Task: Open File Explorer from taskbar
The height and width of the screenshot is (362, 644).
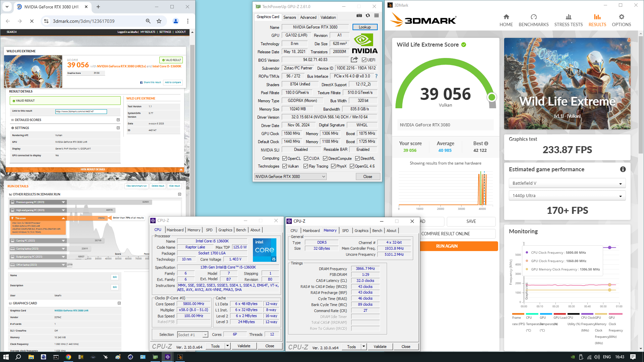Action: (31, 357)
